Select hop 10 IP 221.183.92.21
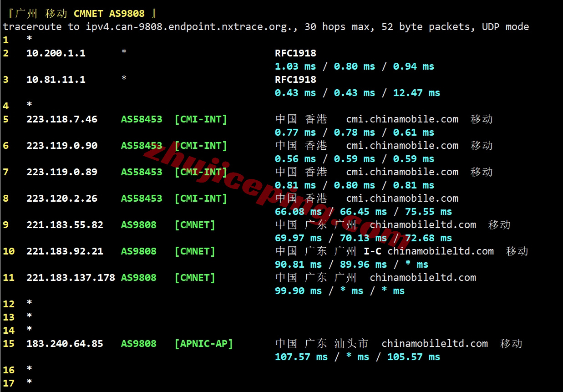The height and width of the screenshot is (392, 563). coord(65,251)
